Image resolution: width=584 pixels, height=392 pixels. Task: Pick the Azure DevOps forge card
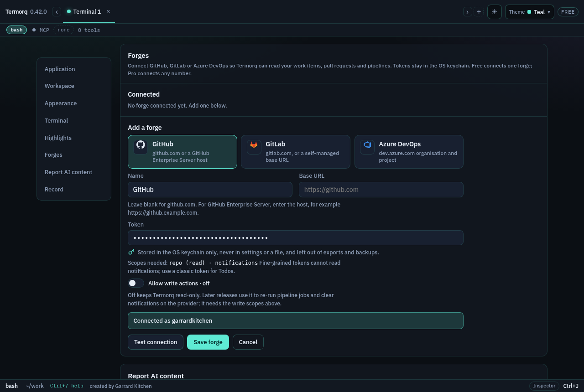(x=409, y=152)
